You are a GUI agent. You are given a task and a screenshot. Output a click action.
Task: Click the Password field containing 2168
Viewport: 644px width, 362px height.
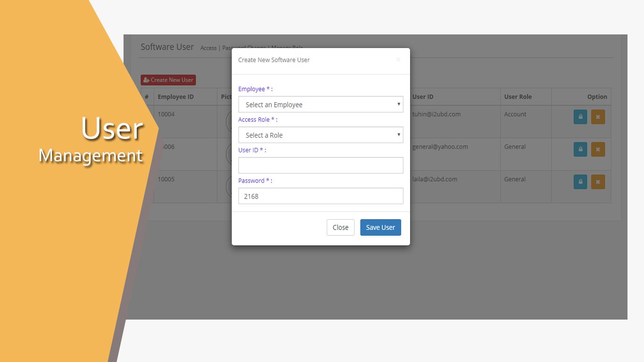[x=321, y=196]
